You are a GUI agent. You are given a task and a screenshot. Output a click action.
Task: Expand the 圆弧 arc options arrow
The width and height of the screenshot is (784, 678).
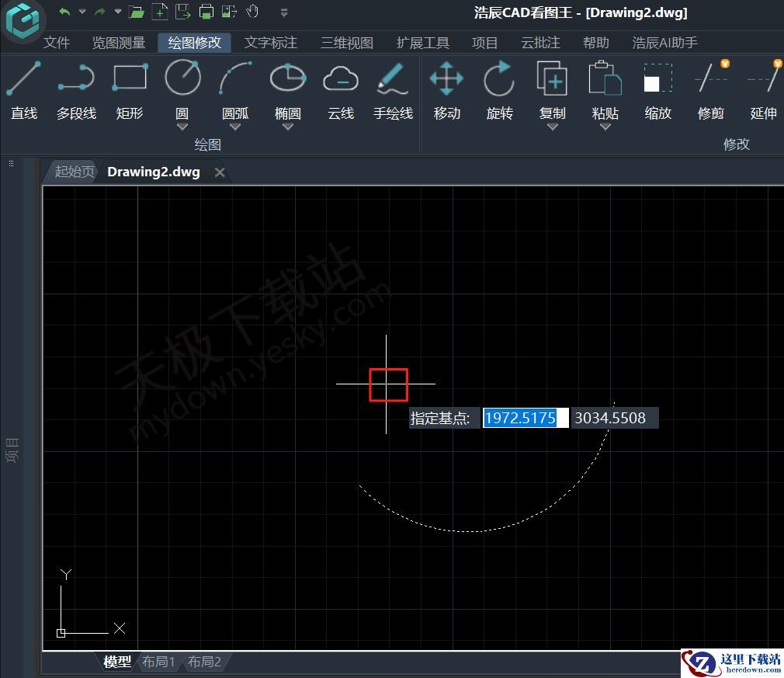point(235,127)
